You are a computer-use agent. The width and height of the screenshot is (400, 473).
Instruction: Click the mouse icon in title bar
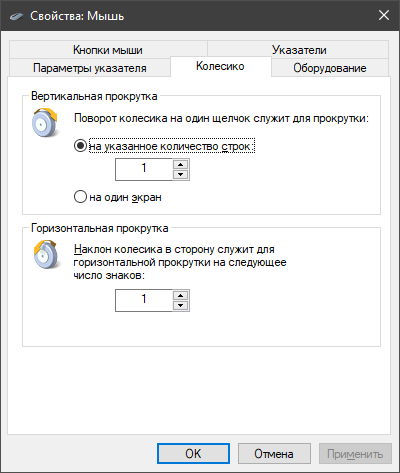point(16,16)
